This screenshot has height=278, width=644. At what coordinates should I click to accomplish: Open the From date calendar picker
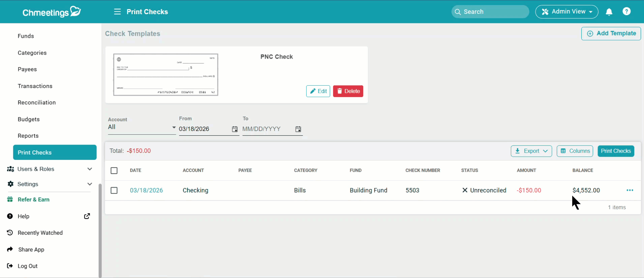coord(235,129)
